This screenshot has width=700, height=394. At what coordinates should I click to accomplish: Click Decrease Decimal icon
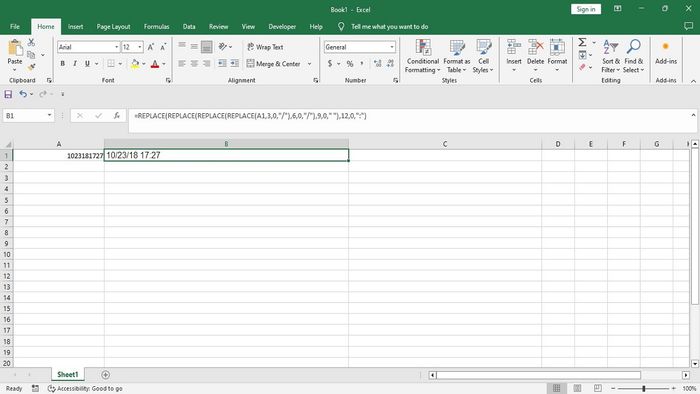[391, 64]
